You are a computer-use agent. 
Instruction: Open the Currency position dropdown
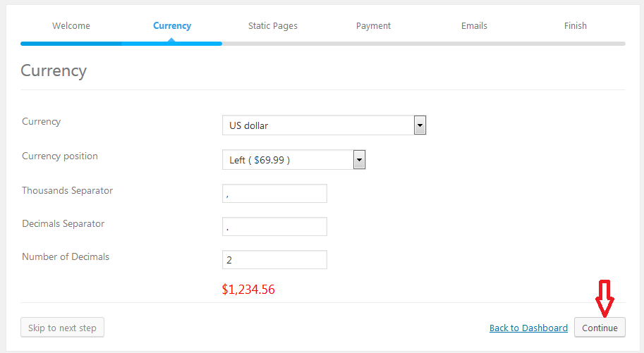pos(293,160)
